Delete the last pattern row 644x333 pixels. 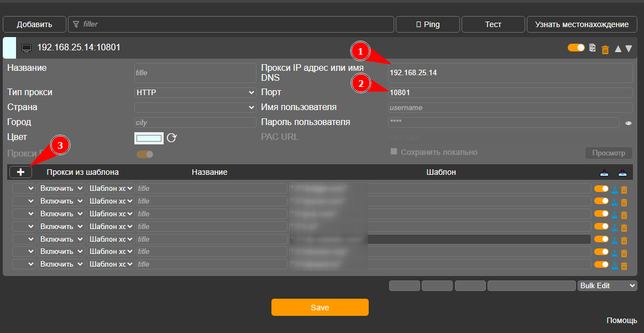coord(624,265)
